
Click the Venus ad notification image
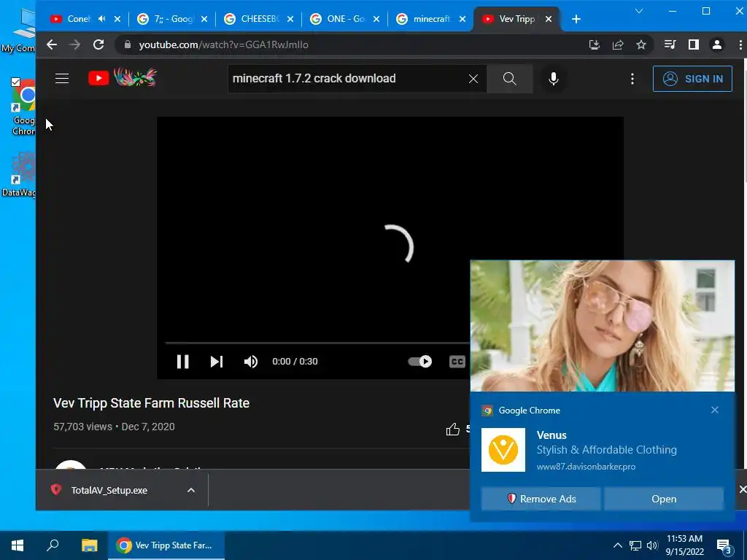tap(602, 326)
